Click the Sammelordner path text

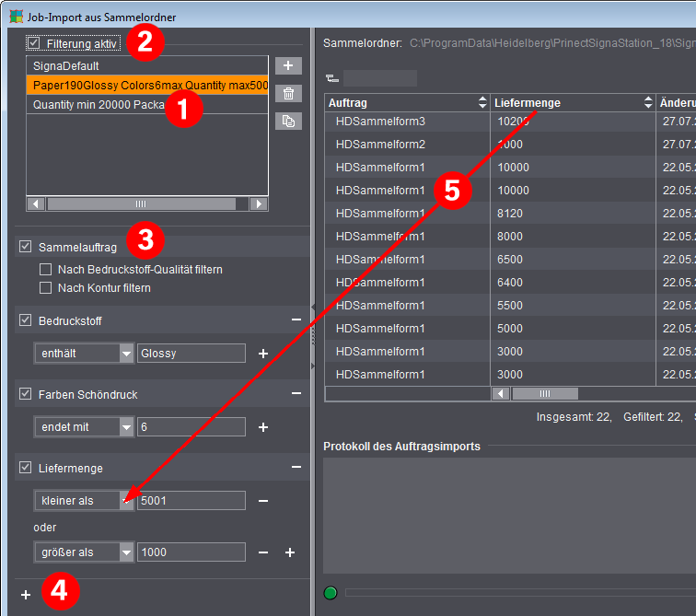[x=552, y=43]
